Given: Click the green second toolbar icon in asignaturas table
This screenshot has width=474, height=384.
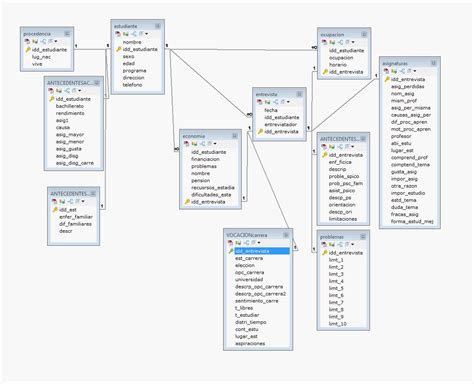Looking at the screenshot, I should [x=394, y=71].
